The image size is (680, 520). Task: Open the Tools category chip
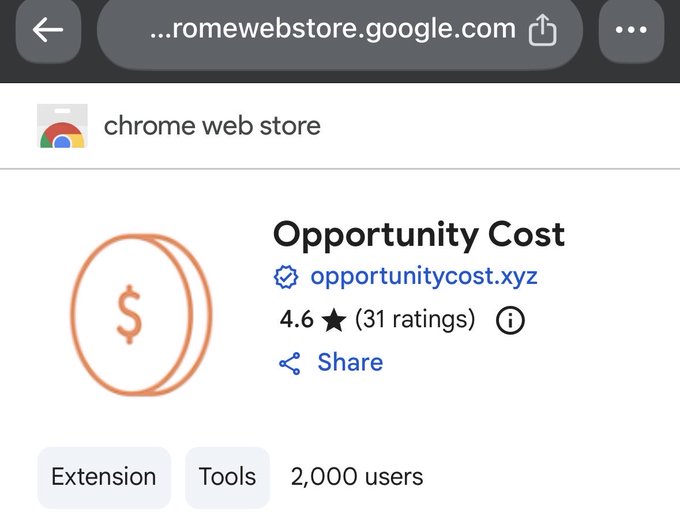(227, 477)
